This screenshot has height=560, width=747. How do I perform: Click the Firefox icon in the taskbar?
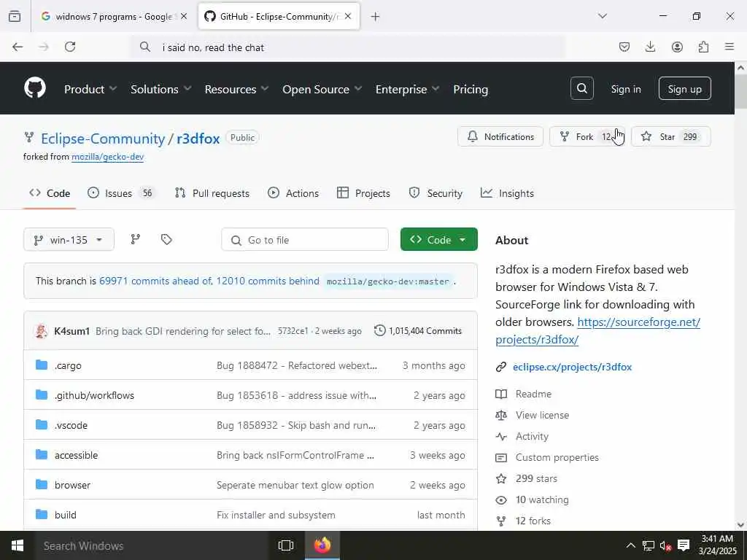[x=322, y=545]
